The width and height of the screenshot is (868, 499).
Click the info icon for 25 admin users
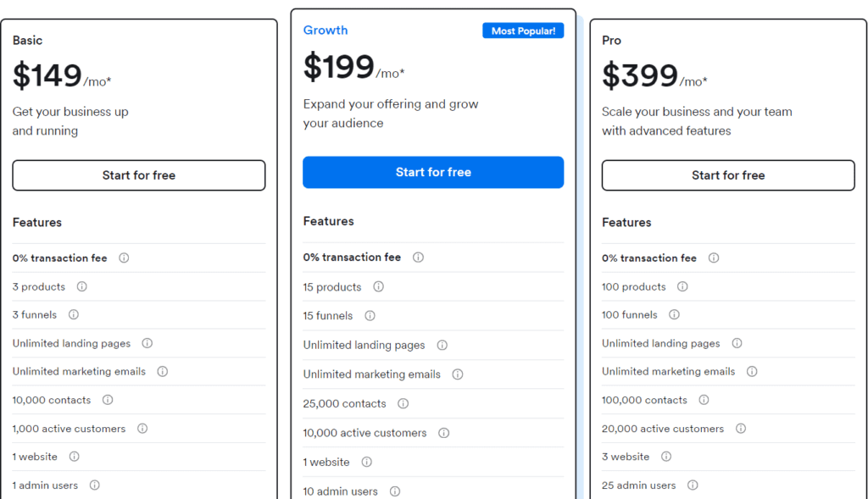(x=693, y=485)
